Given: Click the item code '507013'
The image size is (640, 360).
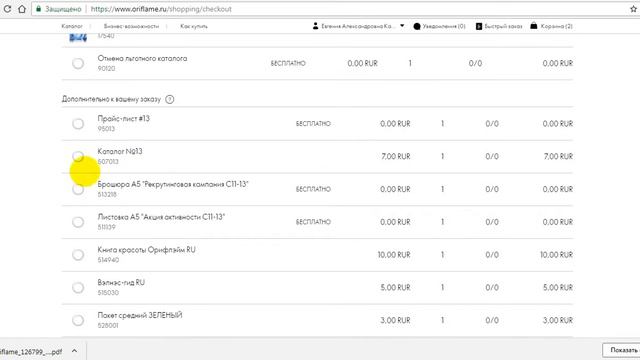Looking at the screenshot, I should (x=108, y=162).
